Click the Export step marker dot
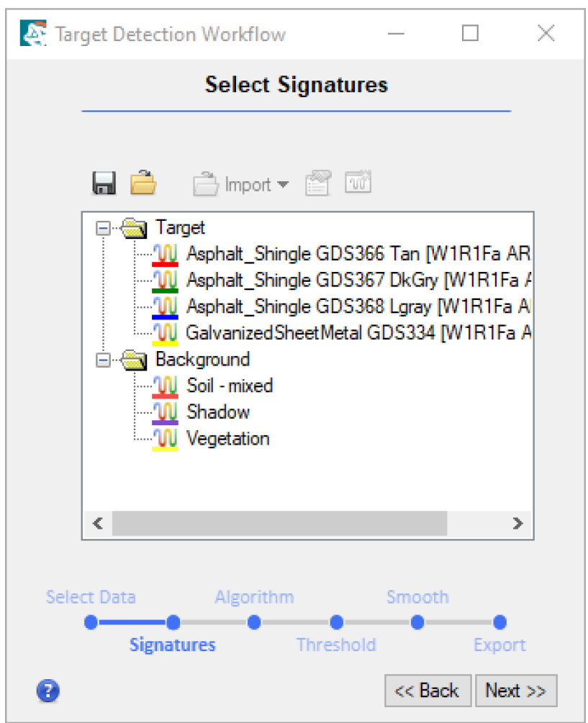This screenshot has height=723, width=588. [x=499, y=622]
